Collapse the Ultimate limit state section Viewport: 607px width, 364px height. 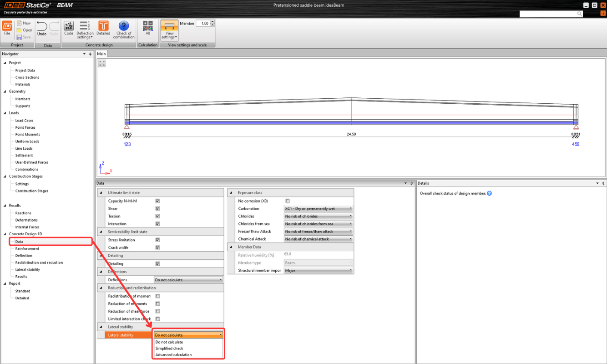pyautogui.click(x=101, y=193)
